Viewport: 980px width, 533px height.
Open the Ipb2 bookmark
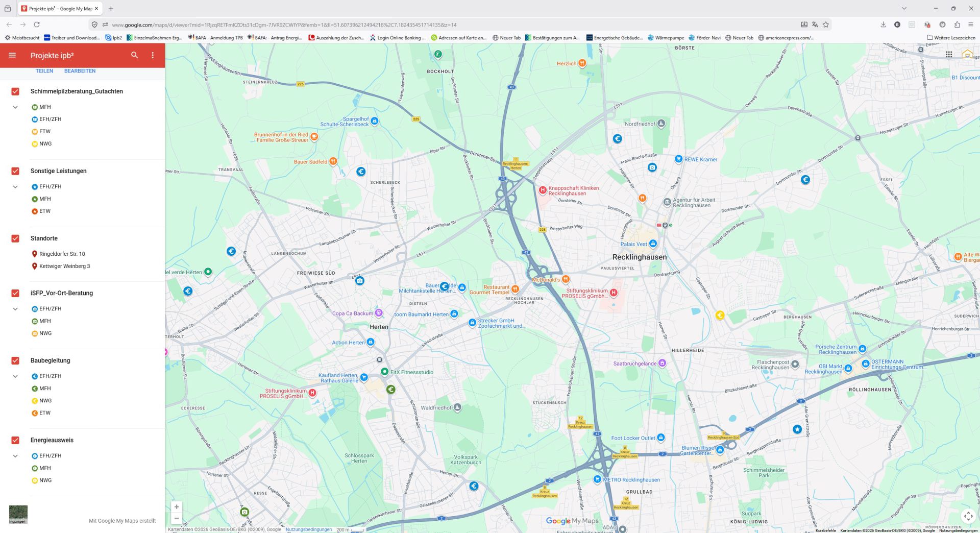coord(113,38)
